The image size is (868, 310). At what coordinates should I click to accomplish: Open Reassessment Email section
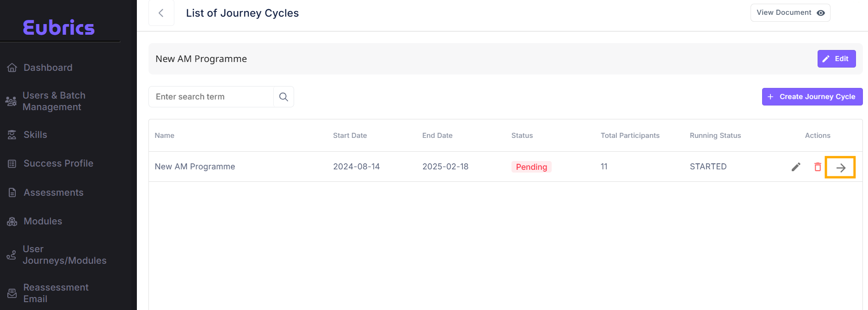pos(55,293)
